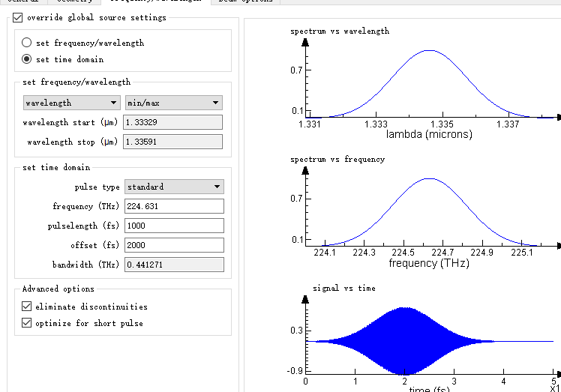Click the 'frequency (THz)' axis label under plot
561x392 pixels.
tap(429, 263)
